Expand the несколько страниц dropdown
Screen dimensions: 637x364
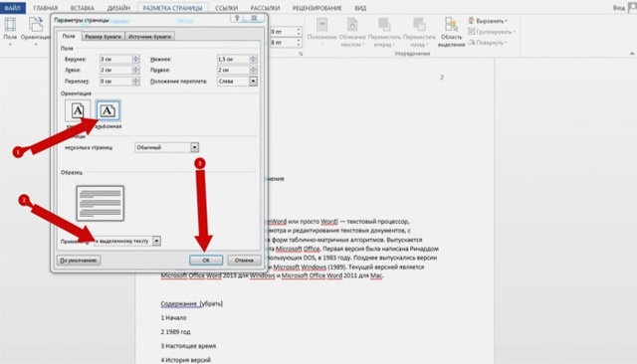click(195, 147)
